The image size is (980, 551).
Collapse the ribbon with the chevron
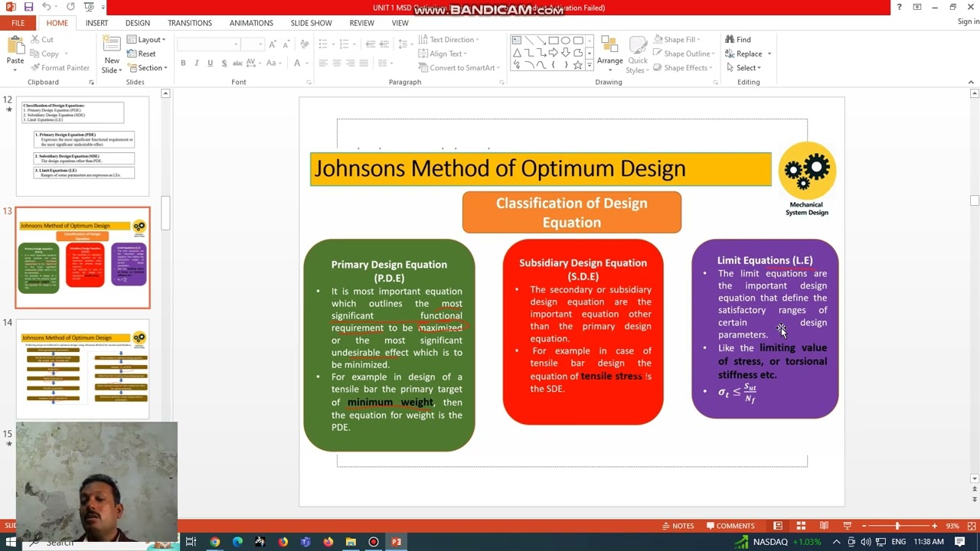pos(971,82)
